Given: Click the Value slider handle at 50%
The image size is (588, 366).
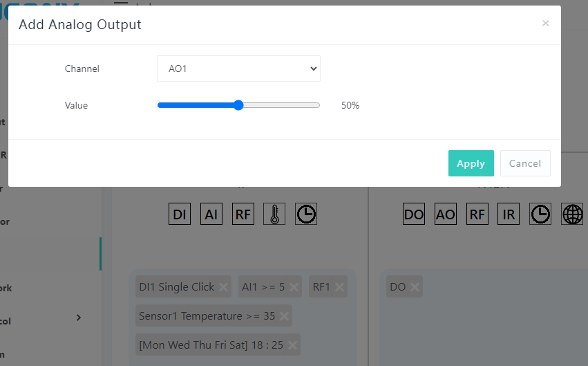Looking at the screenshot, I should click(x=238, y=105).
